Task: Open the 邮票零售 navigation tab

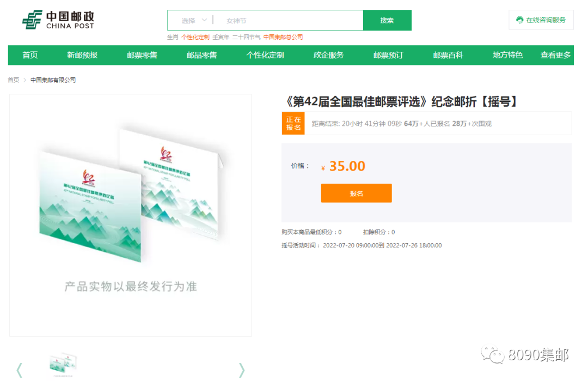Action: point(142,55)
